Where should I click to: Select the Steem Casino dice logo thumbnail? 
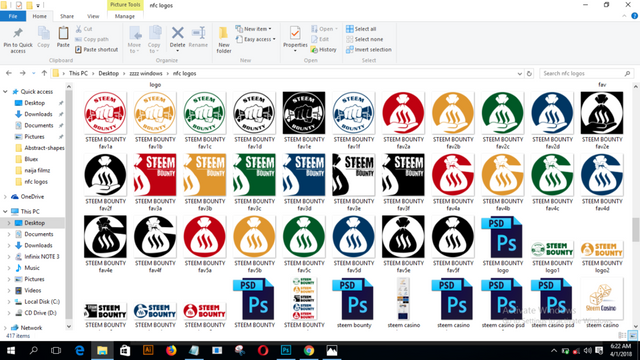click(x=602, y=299)
